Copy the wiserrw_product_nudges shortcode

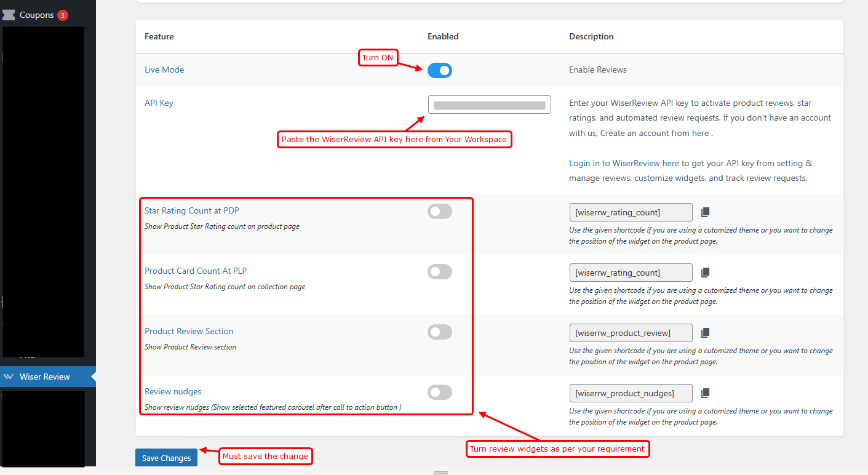click(706, 393)
